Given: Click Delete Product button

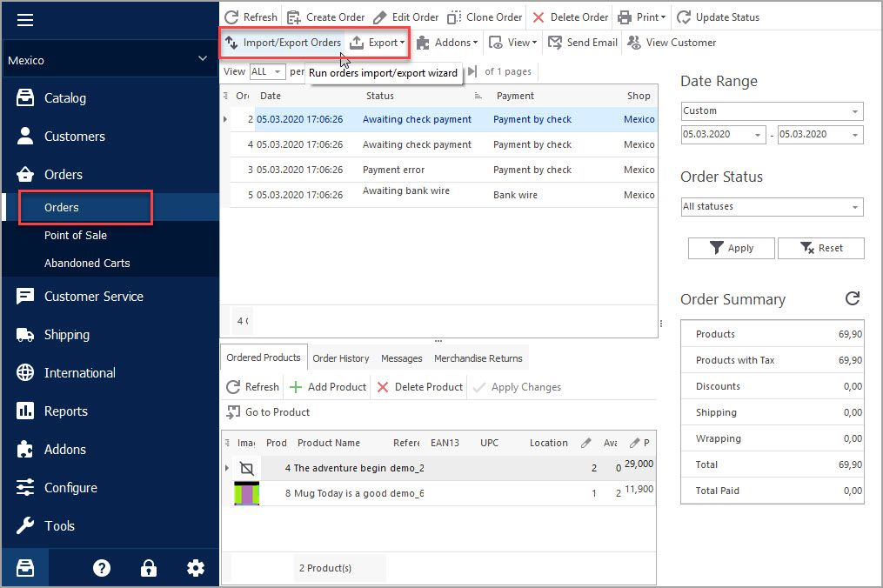Looking at the screenshot, I should (420, 387).
